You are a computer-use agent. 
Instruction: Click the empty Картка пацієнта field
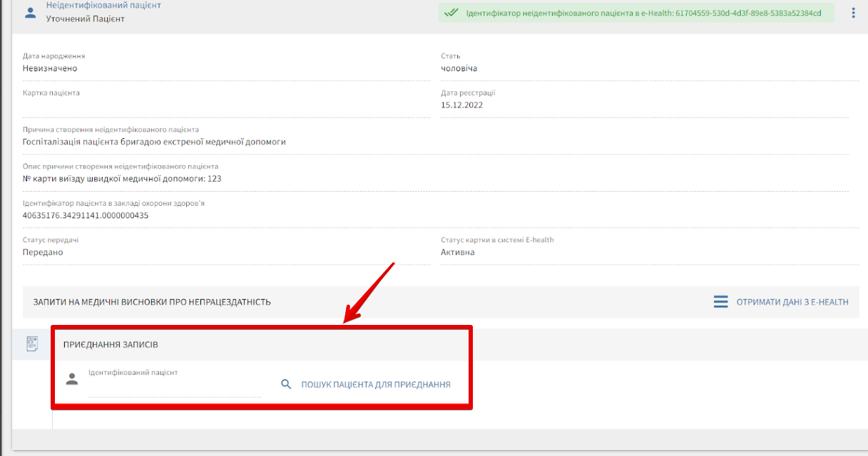[x=225, y=107]
